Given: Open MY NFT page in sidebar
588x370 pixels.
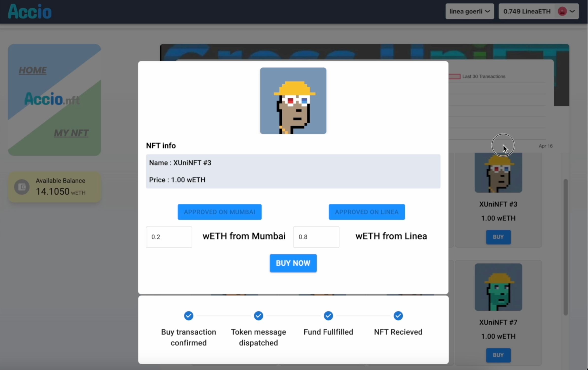Looking at the screenshot, I should tap(71, 133).
